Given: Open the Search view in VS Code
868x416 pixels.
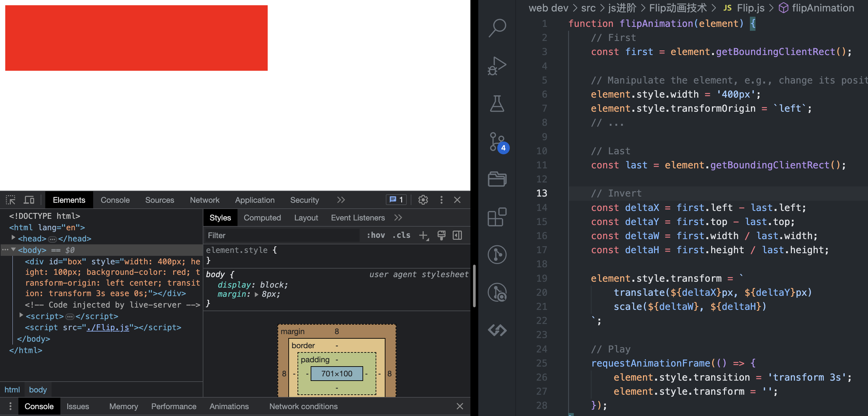Looking at the screenshot, I should tap(497, 28).
